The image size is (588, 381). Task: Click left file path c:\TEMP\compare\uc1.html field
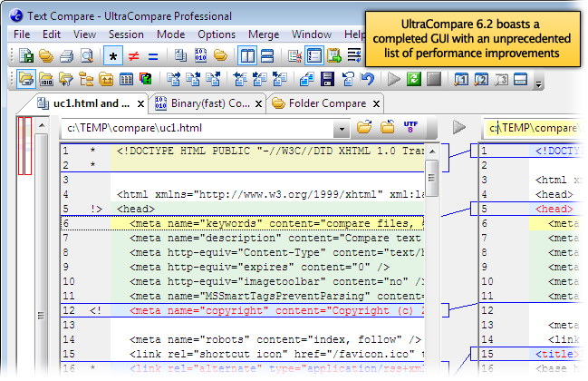coord(198,129)
